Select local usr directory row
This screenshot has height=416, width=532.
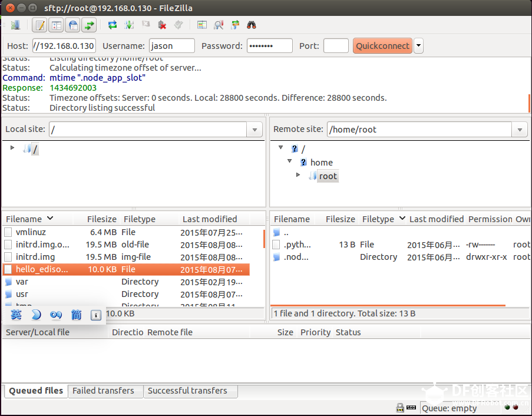click(x=126, y=294)
